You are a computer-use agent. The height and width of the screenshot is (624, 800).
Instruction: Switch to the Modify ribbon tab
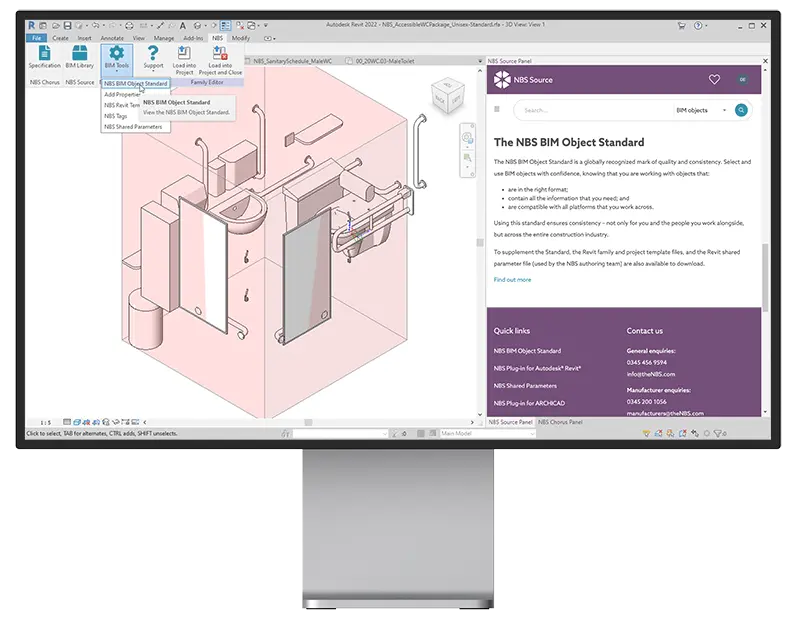[x=240, y=38]
